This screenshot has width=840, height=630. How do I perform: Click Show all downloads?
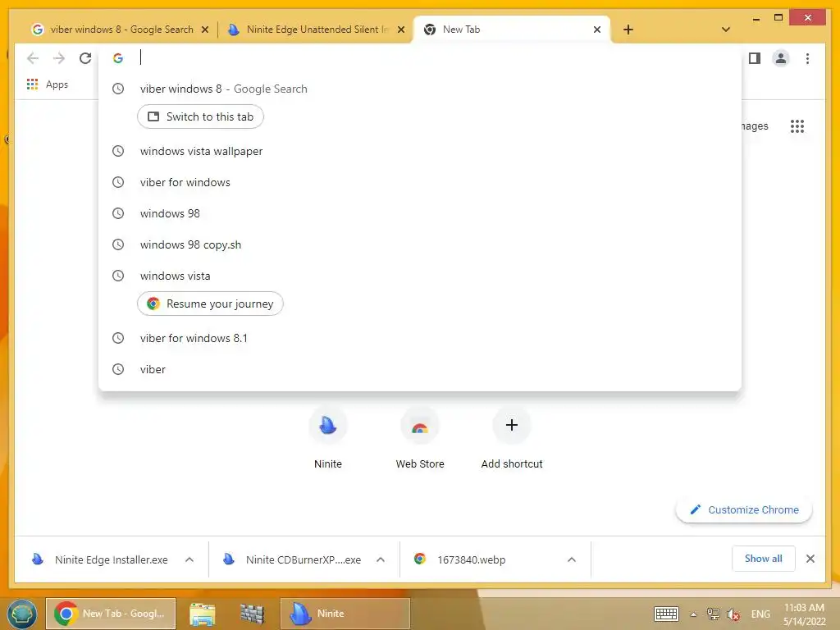point(764,559)
